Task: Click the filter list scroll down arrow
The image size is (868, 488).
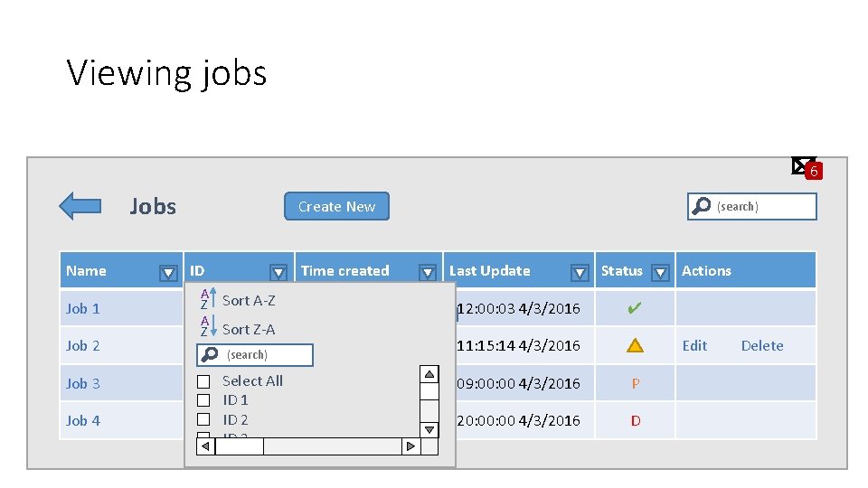Action: coord(430,429)
